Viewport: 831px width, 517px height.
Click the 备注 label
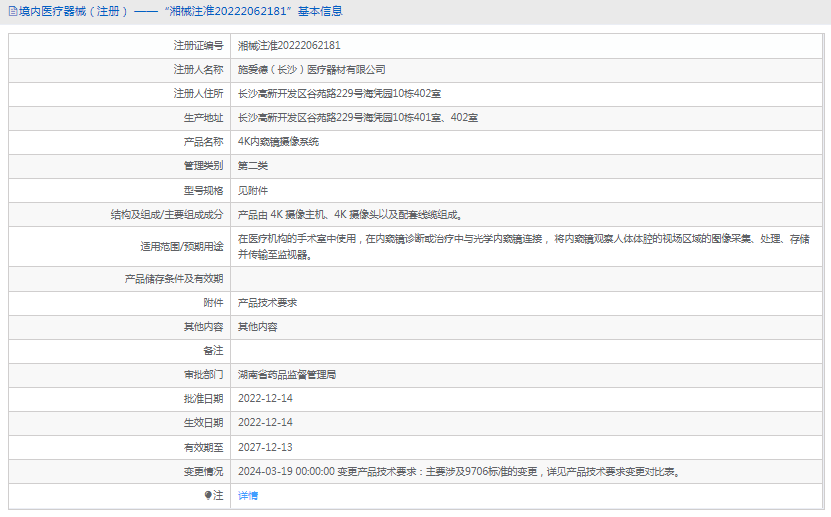tap(213, 351)
